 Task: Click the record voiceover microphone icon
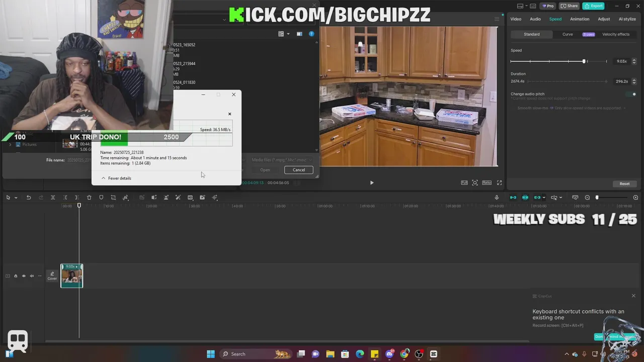[x=497, y=198]
